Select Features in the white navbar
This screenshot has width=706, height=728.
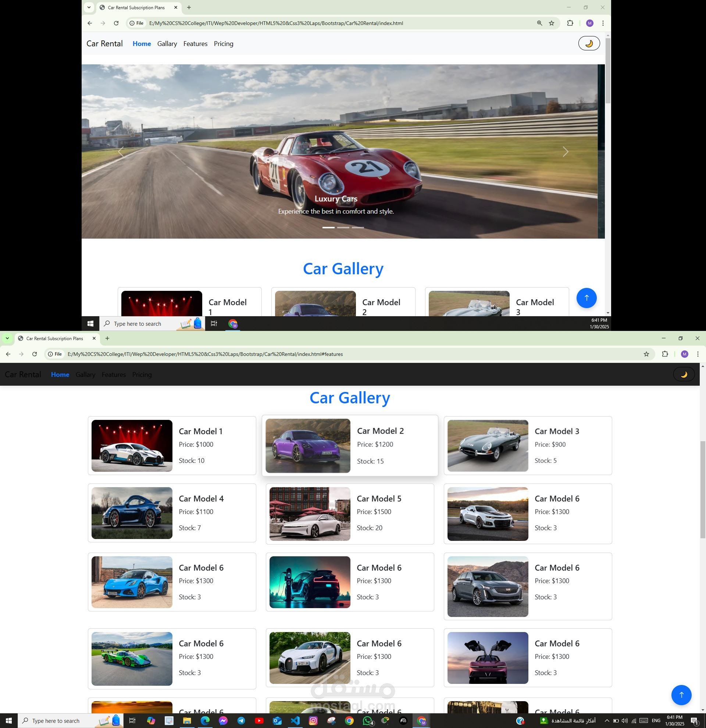coord(195,44)
